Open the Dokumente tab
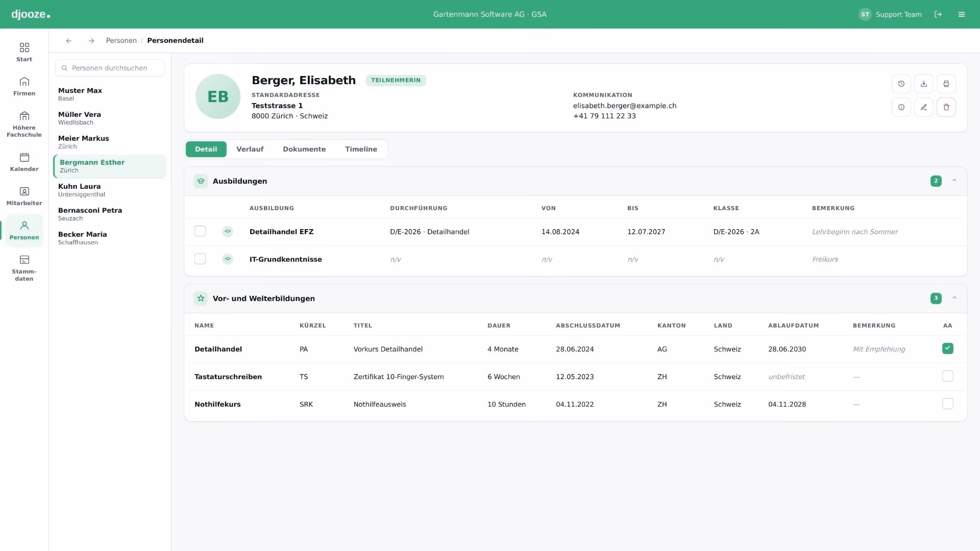 [x=304, y=149]
